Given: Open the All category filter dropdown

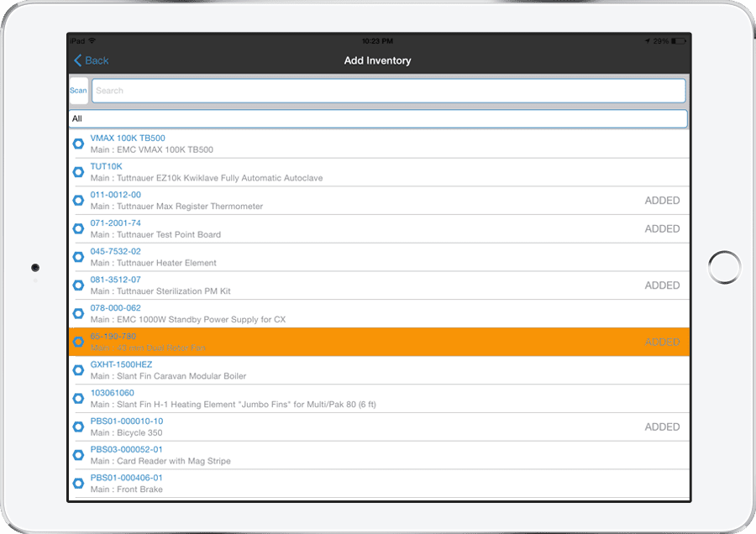Looking at the screenshot, I should click(379, 118).
